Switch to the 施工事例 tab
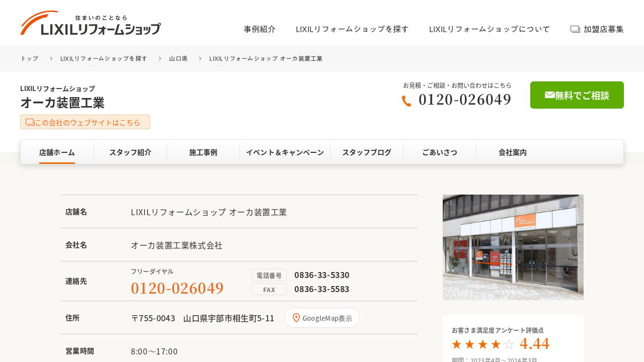Viewport: 644px width, 362px height. click(203, 152)
